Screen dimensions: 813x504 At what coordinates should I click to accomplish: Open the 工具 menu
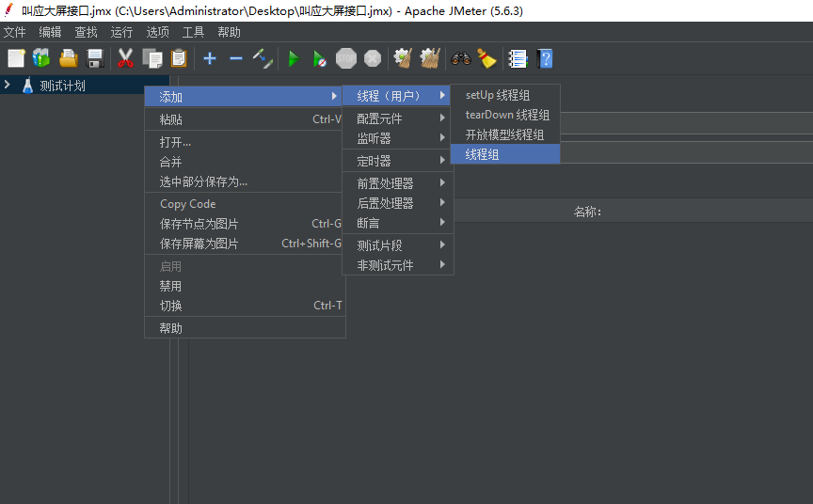click(194, 32)
